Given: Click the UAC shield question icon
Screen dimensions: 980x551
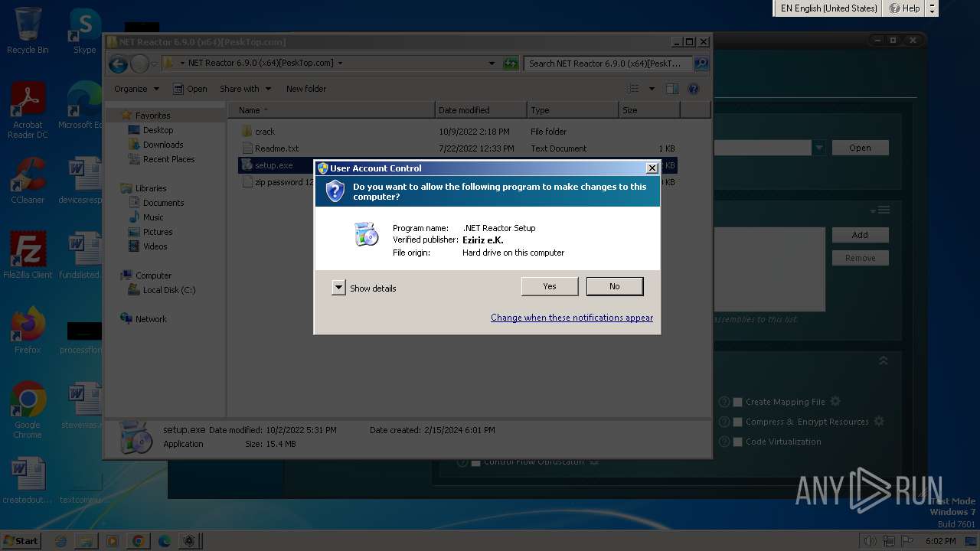Looking at the screenshot, I should tap(335, 191).
